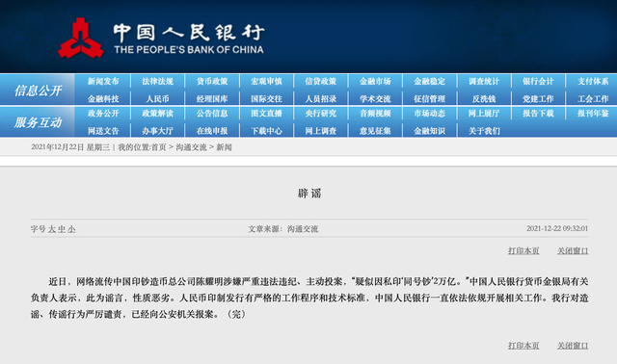Select 图文直播 from the service menu

coord(266,114)
